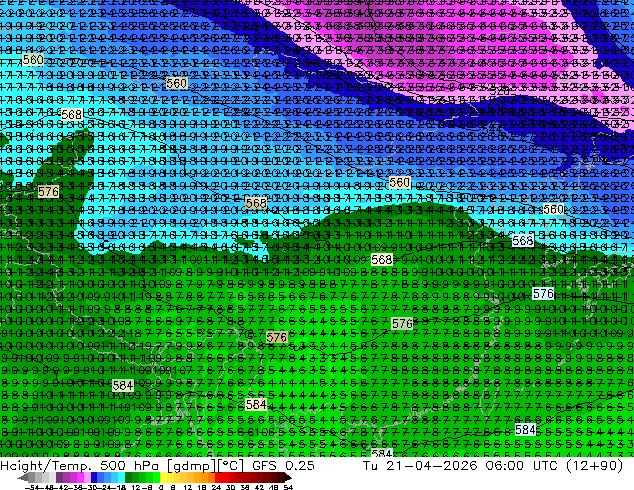Click the '[gdmp]' unit label
The image size is (634, 490).
pyautogui.click(x=193, y=466)
